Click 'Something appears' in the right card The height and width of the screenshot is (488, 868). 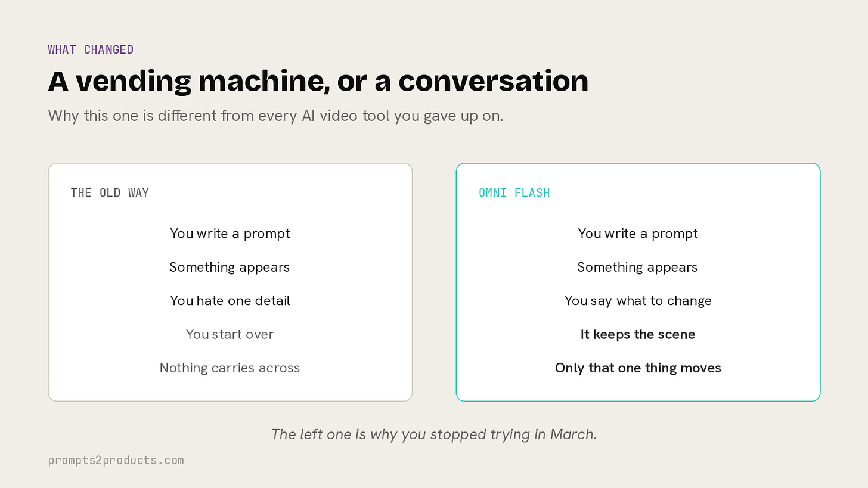tap(637, 267)
